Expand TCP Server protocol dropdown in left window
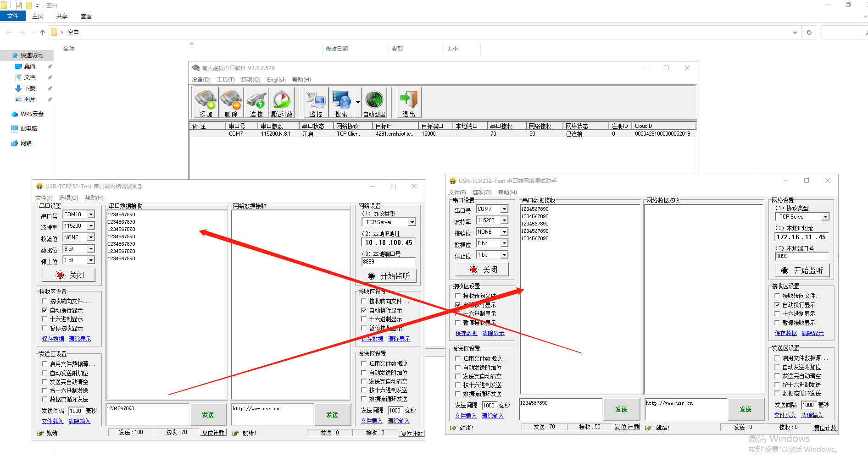 412,222
